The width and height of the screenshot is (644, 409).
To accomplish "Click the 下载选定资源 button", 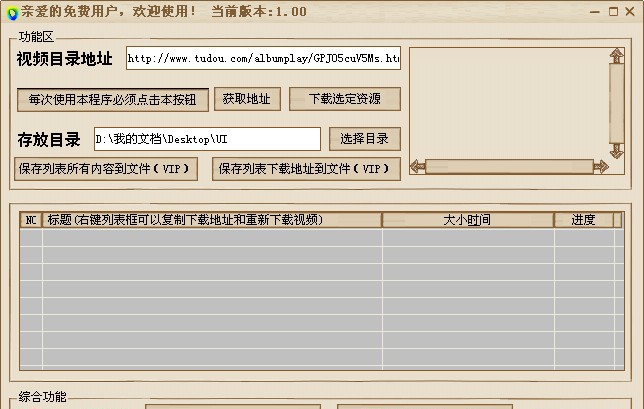I will [345, 99].
